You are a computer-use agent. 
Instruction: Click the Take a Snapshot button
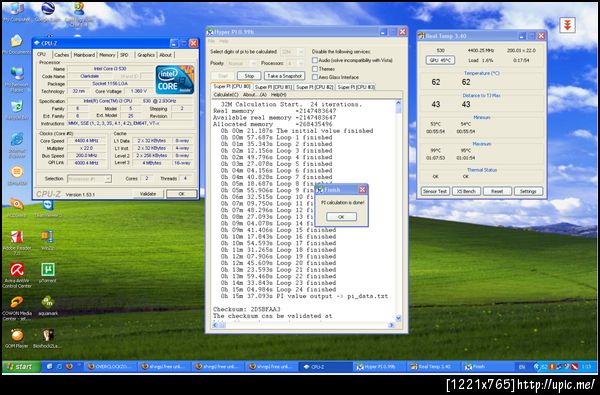pos(284,76)
